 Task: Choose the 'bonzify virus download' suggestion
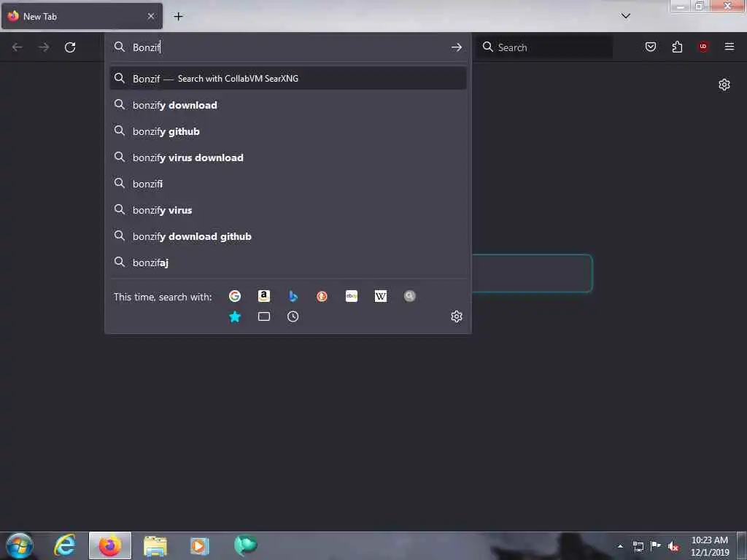287,157
